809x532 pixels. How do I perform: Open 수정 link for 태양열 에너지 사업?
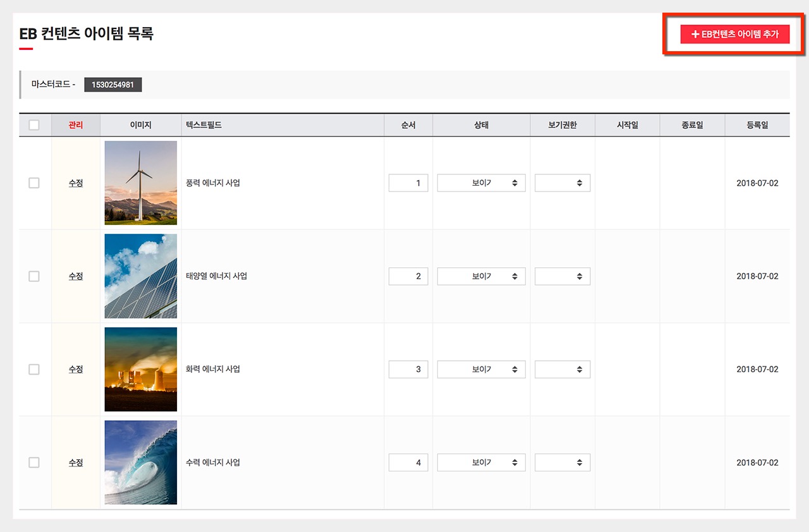point(76,276)
